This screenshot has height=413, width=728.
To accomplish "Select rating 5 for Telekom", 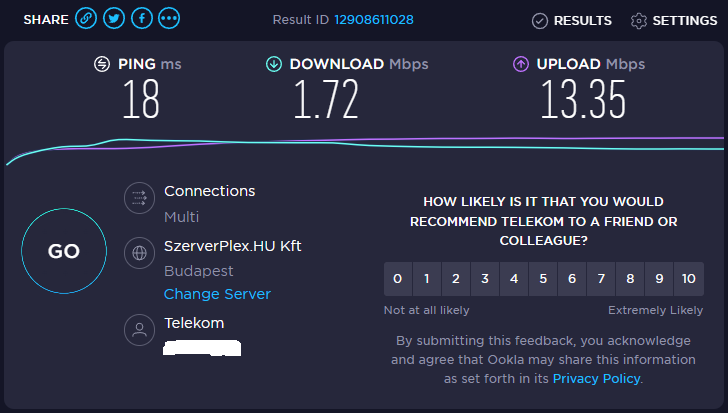I will (x=543, y=279).
